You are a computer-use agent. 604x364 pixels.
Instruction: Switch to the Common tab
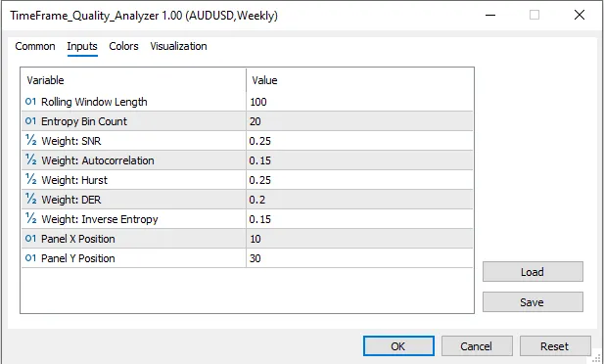click(35, 46)
